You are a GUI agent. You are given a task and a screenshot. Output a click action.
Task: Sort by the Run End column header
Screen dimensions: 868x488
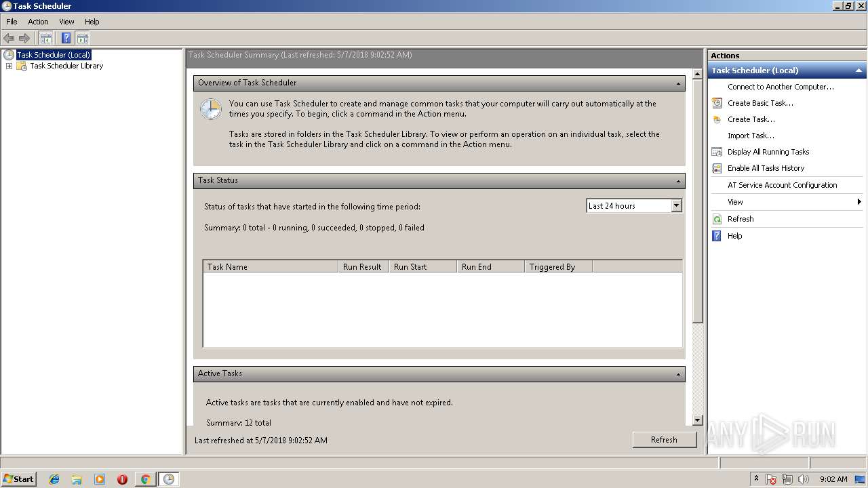coord(490,267)
